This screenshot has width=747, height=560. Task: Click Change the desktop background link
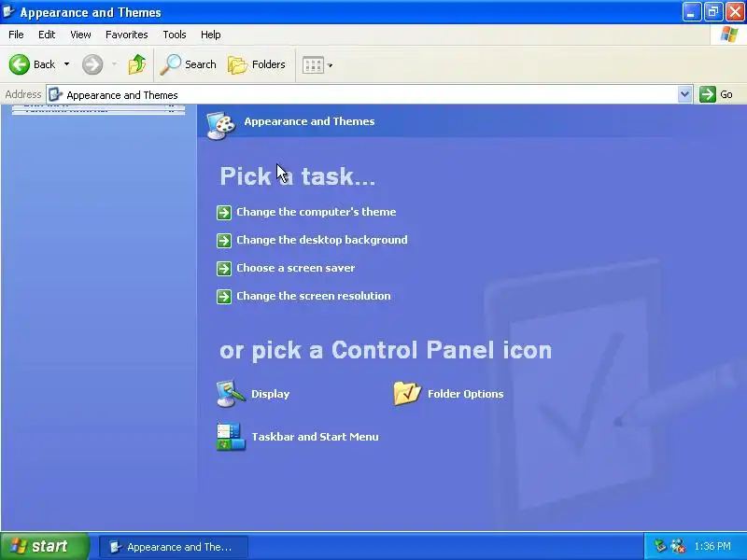322,240
